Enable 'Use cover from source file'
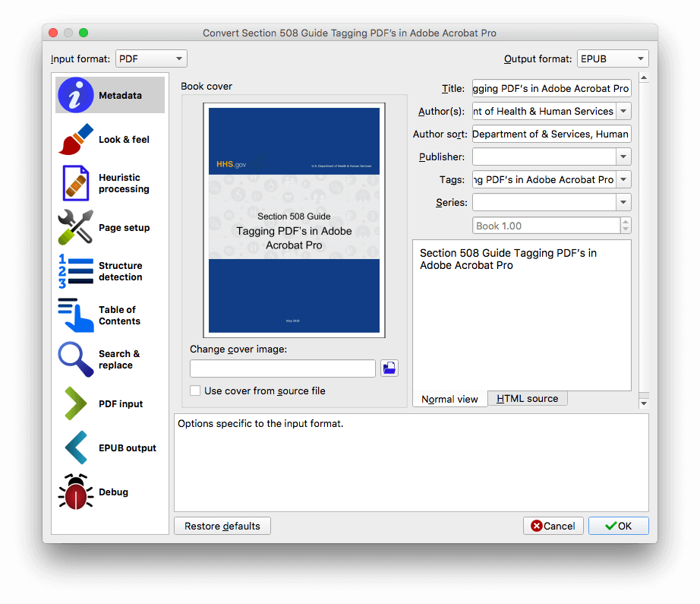700x604 pixels. click(195, 389)
